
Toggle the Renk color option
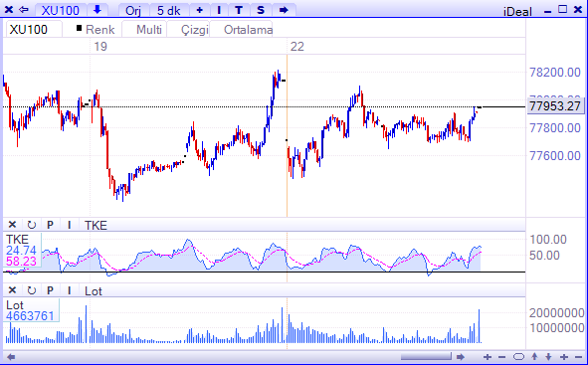tap(96, 30)
